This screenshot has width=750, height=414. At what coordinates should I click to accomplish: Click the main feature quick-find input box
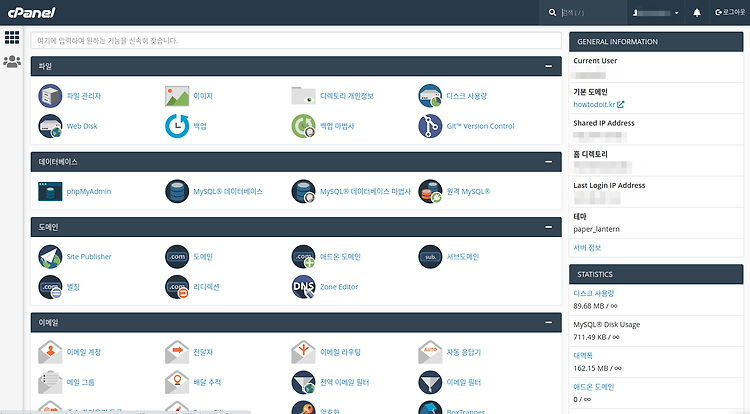pos(296,41)
